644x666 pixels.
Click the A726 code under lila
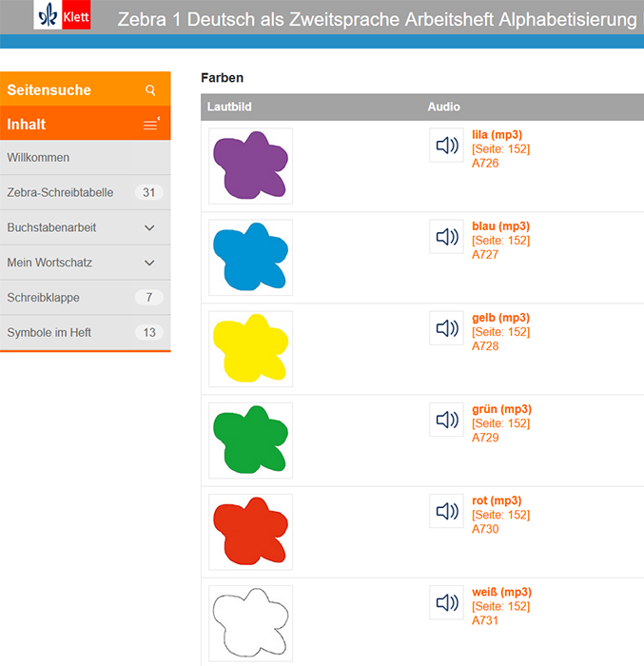pyautogui.click(x=485, y=163)
